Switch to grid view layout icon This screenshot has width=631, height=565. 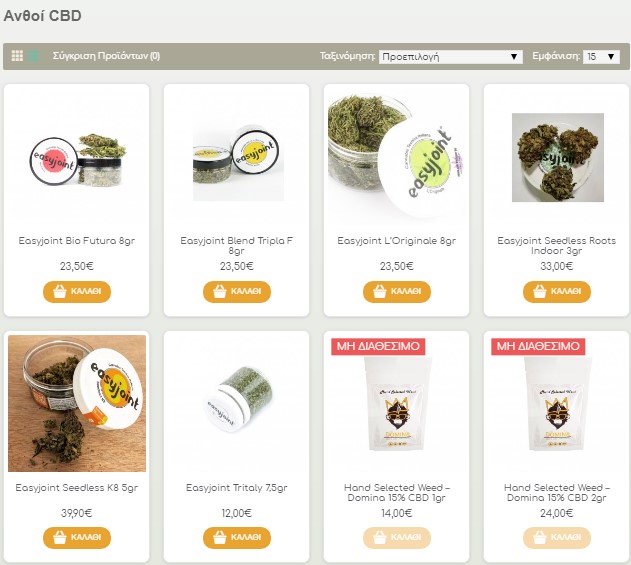[x=17, y=56]
